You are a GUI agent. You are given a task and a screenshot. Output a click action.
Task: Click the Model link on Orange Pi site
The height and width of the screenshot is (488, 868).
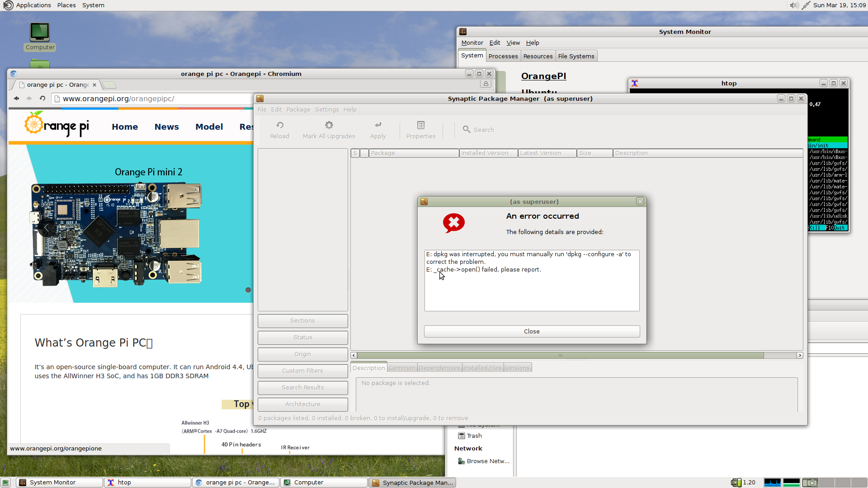click(209, 127)
